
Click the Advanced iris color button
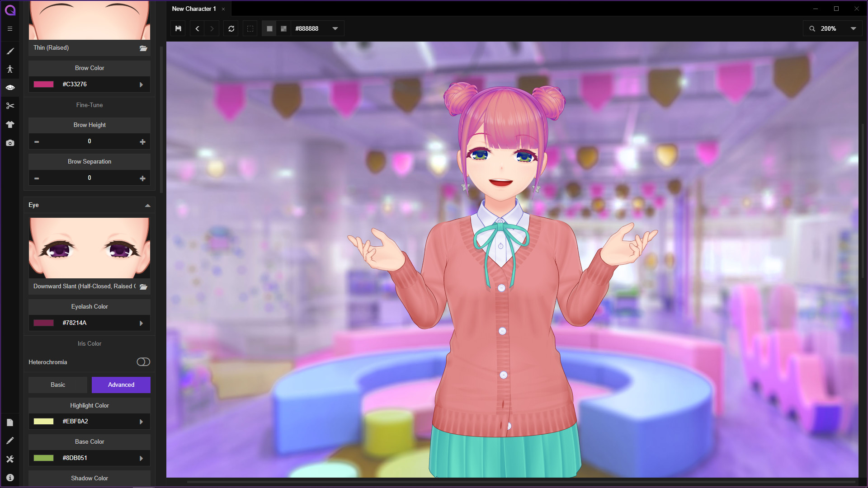121,385
